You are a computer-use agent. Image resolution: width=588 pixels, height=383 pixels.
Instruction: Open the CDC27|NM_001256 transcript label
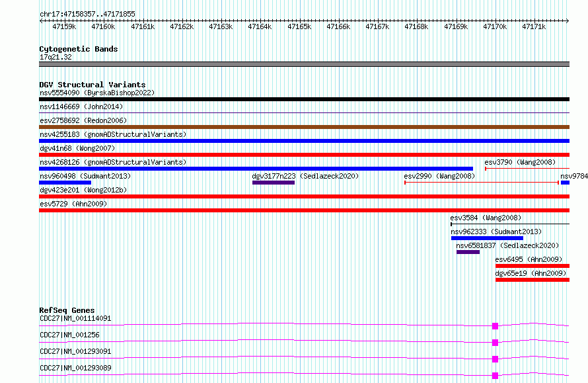(69, 335)
